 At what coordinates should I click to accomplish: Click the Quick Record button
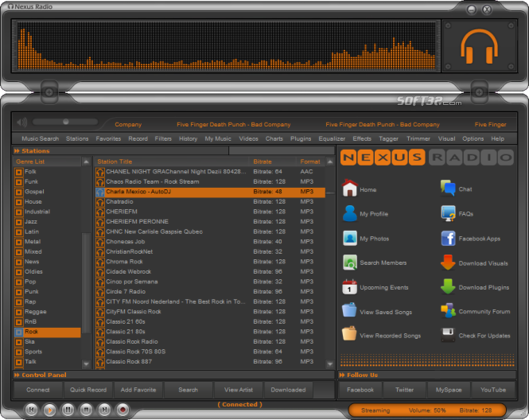88,390
